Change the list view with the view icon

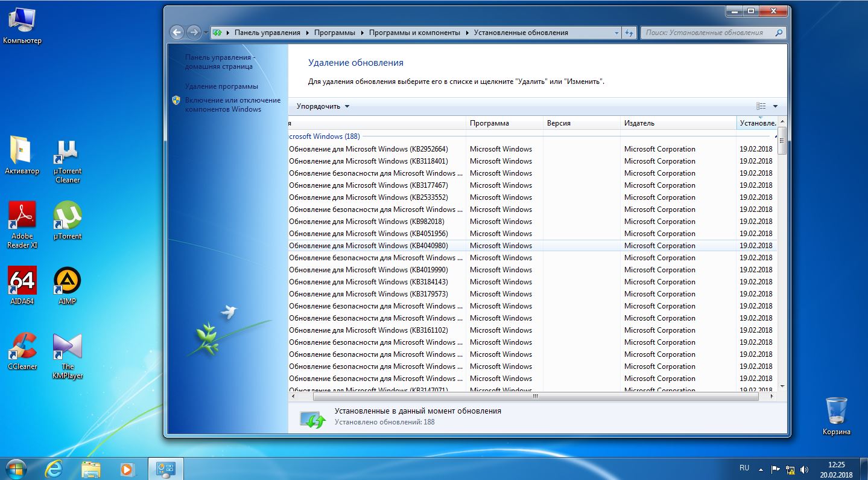761,106
